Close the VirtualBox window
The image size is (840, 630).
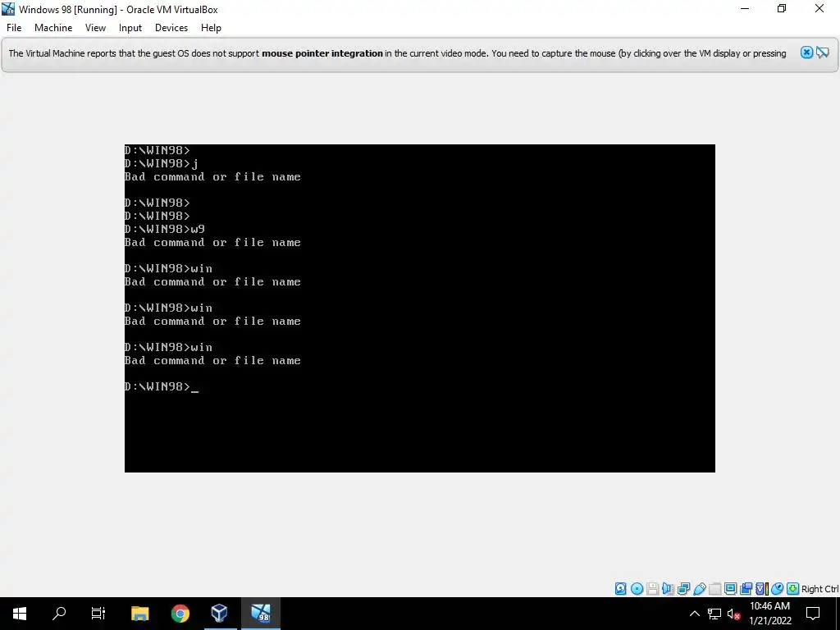point(819,8)
